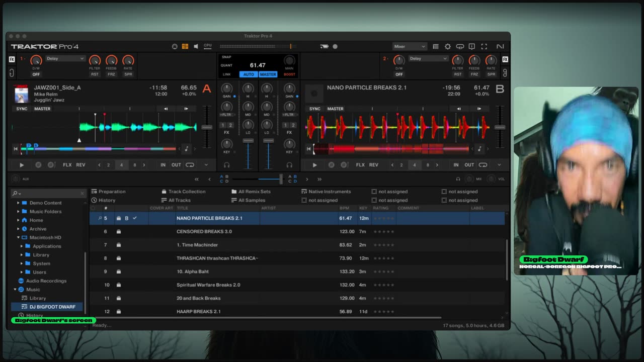Image resolution: width=644 pixels, height=362 pixels.
Task: Disable AUTO master clock mode
Action: tap(249, 74)
